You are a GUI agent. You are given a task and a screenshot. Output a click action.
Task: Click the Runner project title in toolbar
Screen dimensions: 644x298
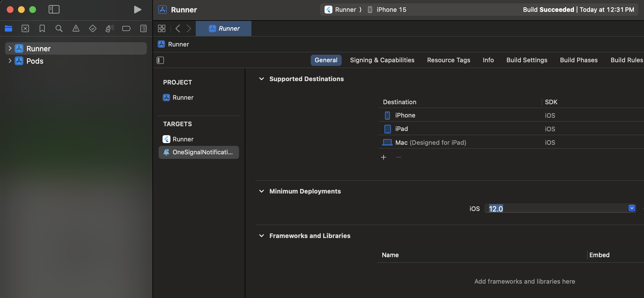point(184,10)
